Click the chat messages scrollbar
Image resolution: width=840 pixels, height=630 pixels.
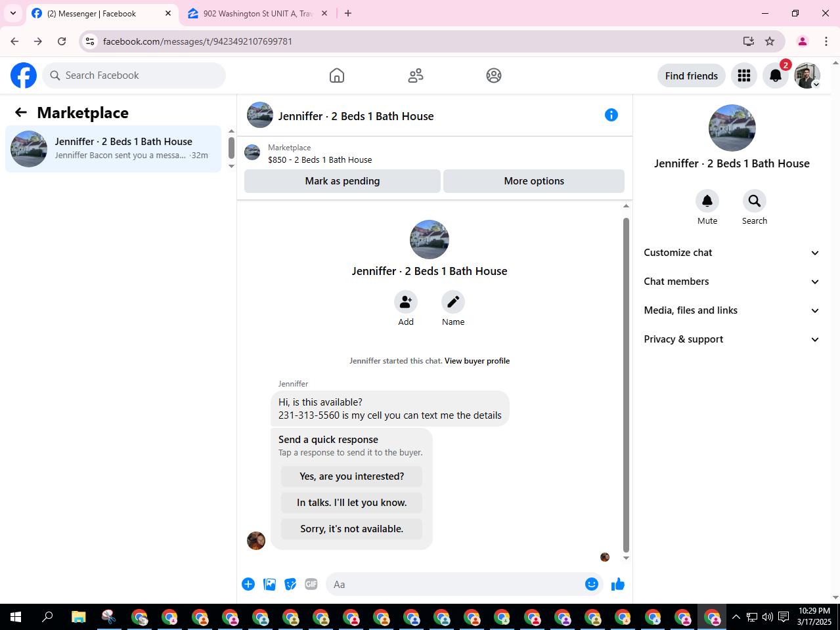click(x=626, y=386)
